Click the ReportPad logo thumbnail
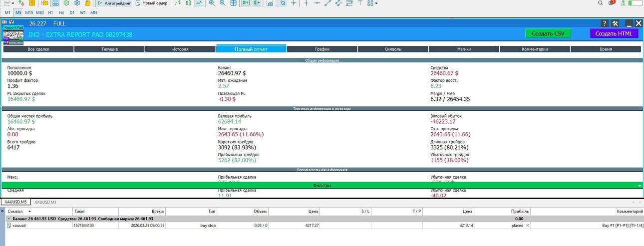The width and height of the screenshot is (644, 246). 12,34
